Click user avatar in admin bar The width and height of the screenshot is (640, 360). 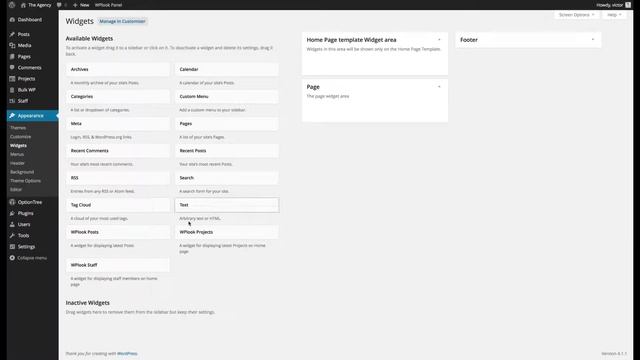(628, 5)
